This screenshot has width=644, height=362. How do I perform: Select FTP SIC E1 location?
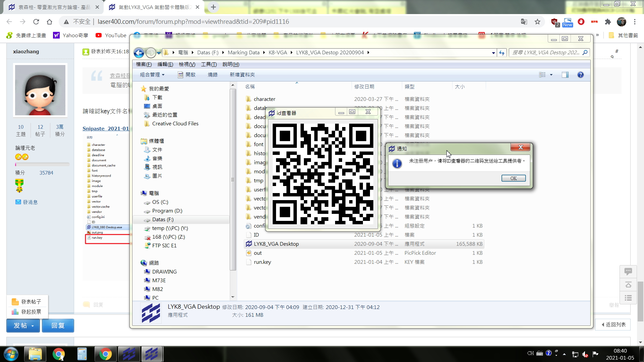[164, 246]
